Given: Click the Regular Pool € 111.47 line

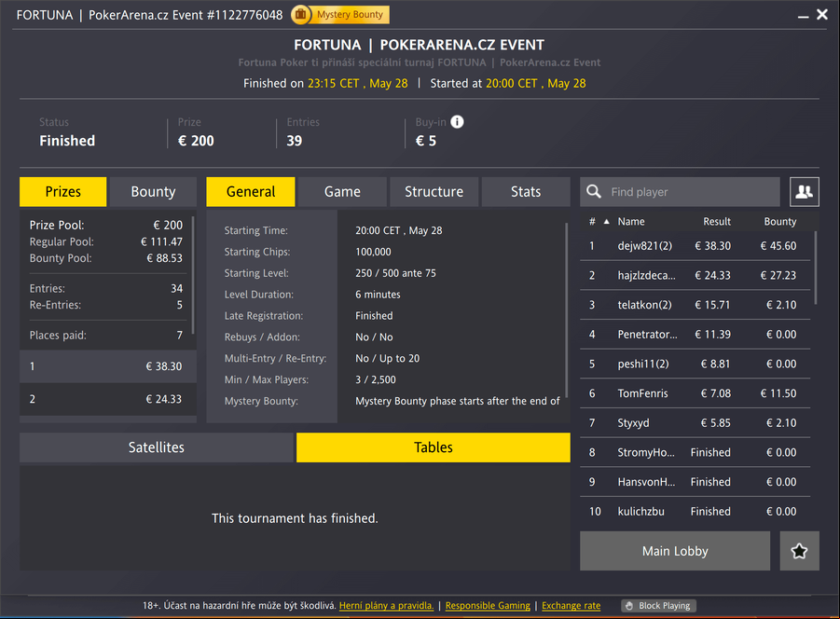Looking at the screenshot, I should (x=106, y=242).
